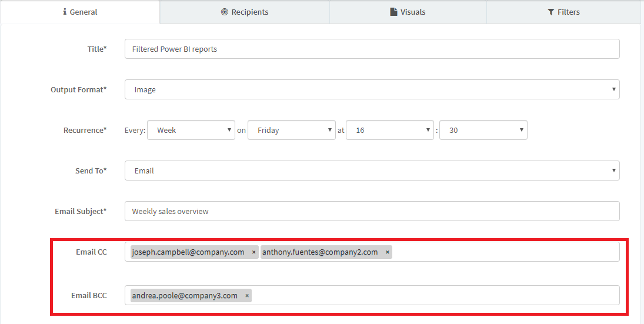The image size is (644, 324).
Task: Switch to the General tab
Action: click(80, 12)
